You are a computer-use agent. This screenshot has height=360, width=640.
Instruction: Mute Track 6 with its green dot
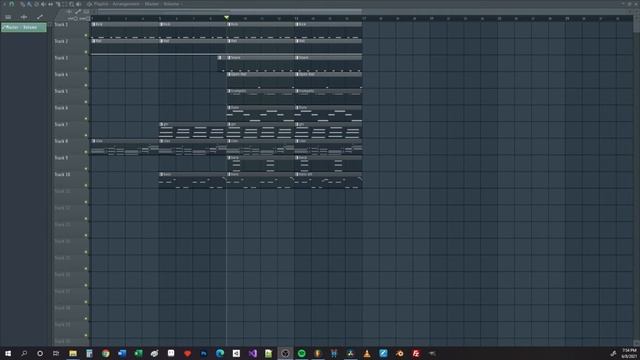[86, 118]
